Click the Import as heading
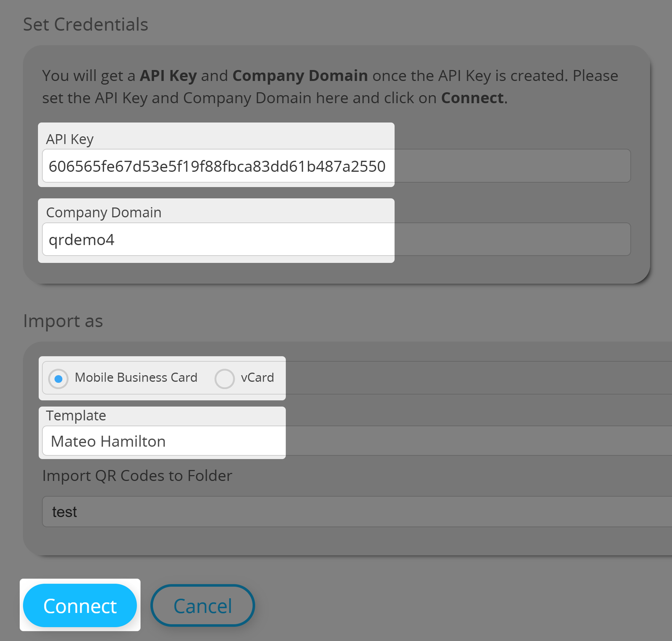672x641 pixels. (63, 321)
